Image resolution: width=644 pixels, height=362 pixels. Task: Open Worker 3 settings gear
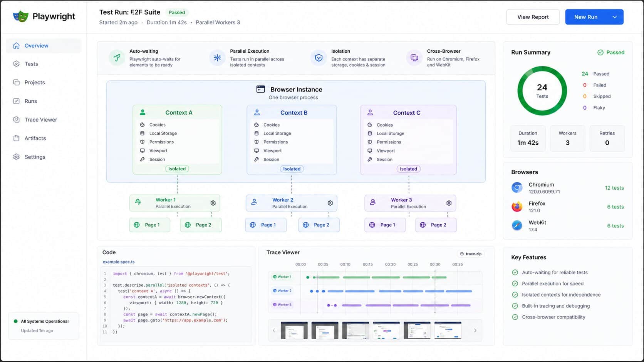[449, 203]
